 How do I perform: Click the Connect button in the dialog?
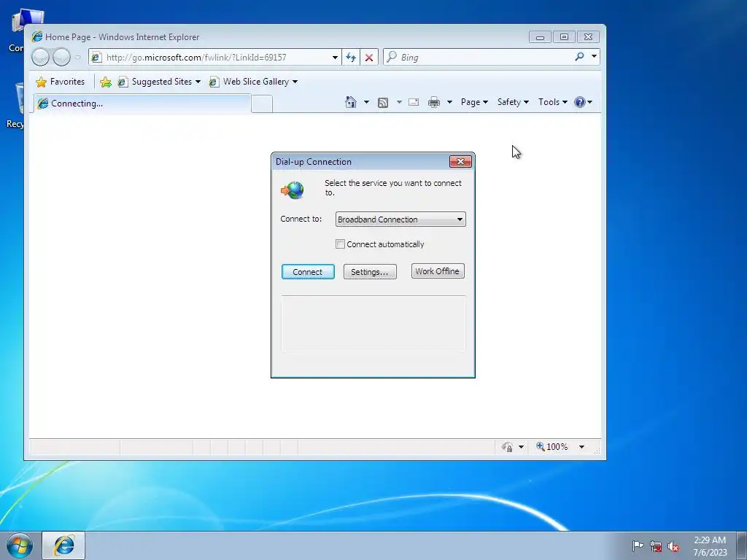point(308,271)
